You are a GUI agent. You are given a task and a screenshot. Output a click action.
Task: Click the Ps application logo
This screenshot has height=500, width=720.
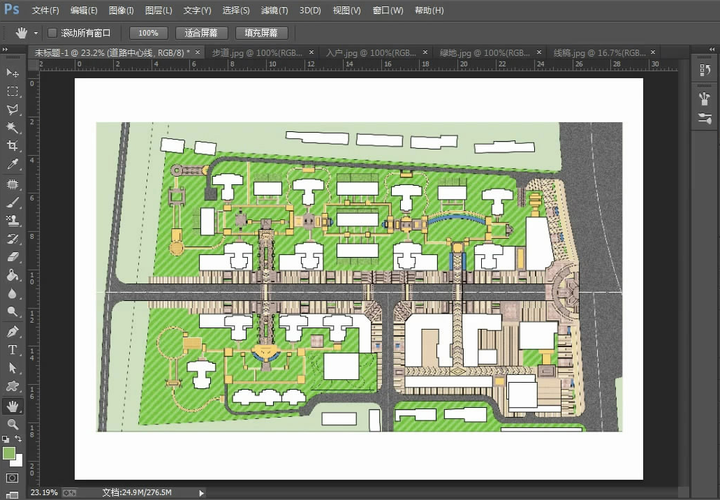pyautogui.click(x=11, y=10)
